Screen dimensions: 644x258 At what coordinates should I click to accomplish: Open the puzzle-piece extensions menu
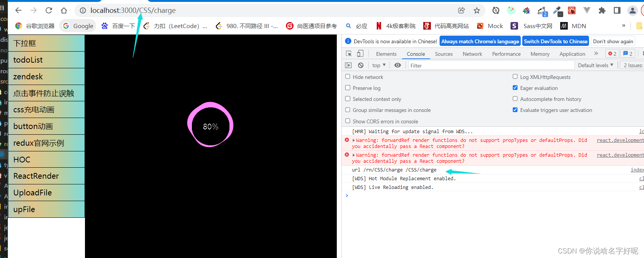[602, 11]
